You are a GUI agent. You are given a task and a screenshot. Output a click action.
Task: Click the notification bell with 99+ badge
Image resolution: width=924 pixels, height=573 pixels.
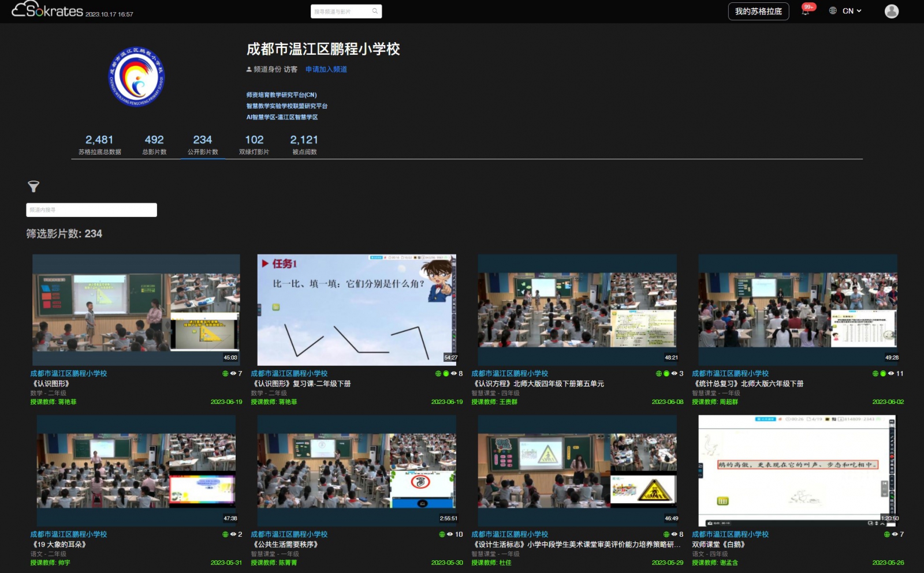(805, 11)
